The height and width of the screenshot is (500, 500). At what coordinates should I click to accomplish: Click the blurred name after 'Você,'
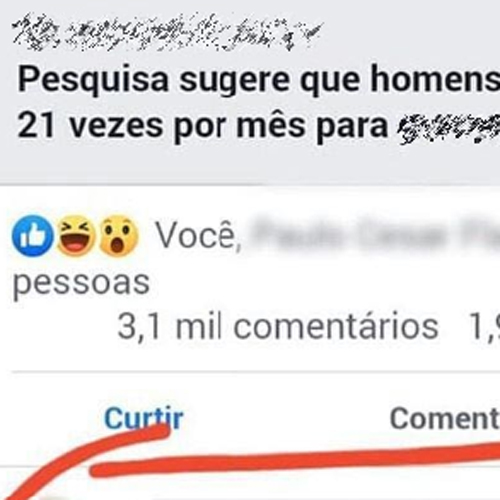coord(374,235)
